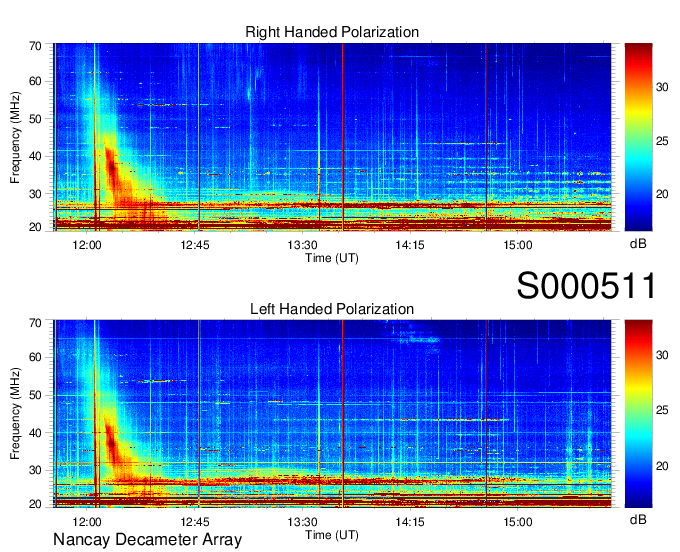Click the 20 MHz tick on Left Handed plot
The width and height of the screenshot is (680, 552).
pos(35,504)
